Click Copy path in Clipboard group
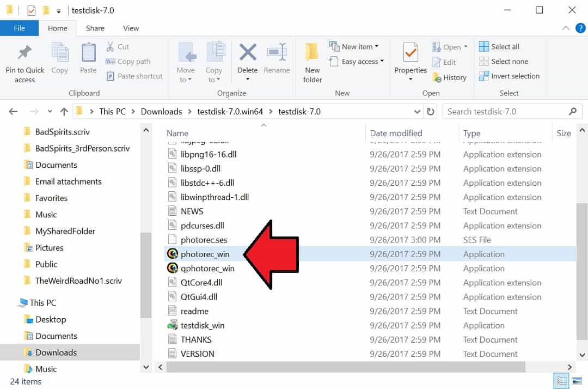 [x=128, y=61]
